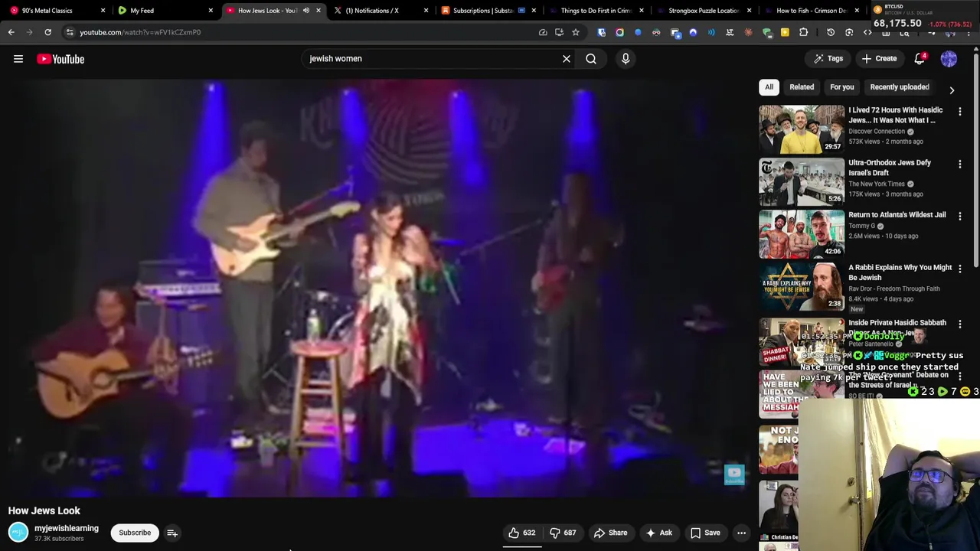Open options for Inside Private Hasidic Sabbath
The height and width of the screenshot is (551, 980).
[960, 324]
